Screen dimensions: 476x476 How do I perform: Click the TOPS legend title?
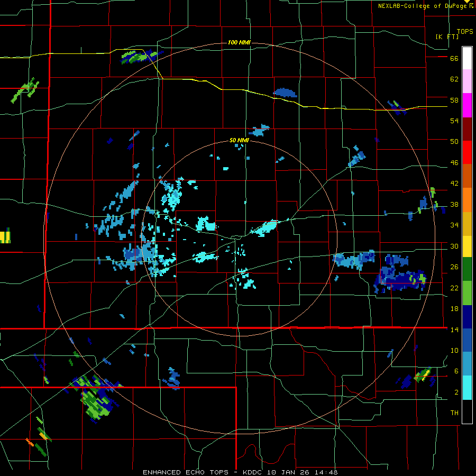click(x=465, y=32)
